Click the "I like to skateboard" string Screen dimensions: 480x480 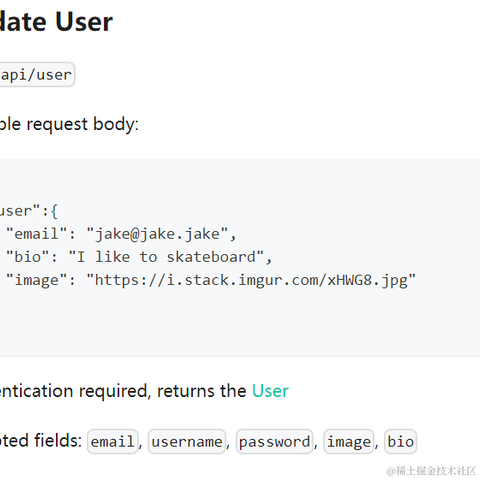[166, 257]
